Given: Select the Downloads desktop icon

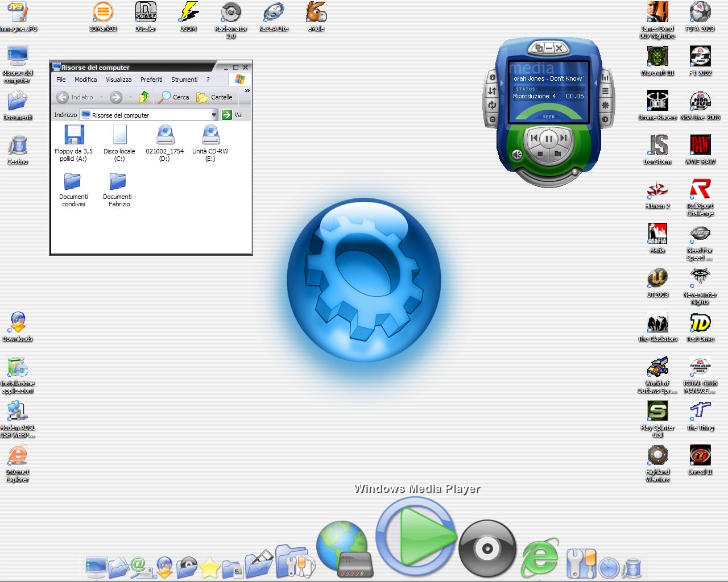Looking at the screenshot, I should tap(18, 327).
